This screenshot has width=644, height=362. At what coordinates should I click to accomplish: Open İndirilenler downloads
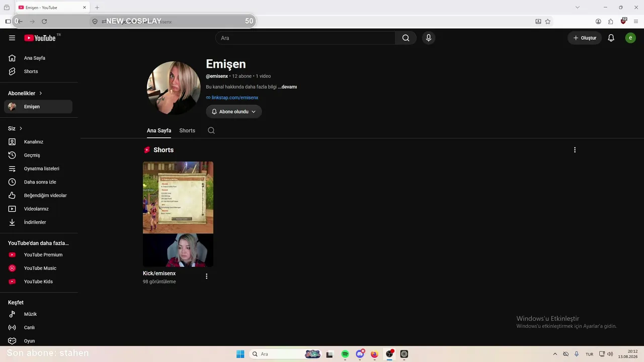[x=38, y=222]
